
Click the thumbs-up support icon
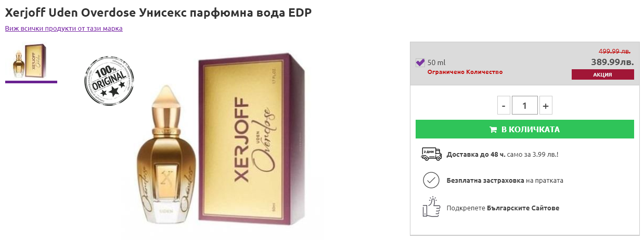pos(431,207)
